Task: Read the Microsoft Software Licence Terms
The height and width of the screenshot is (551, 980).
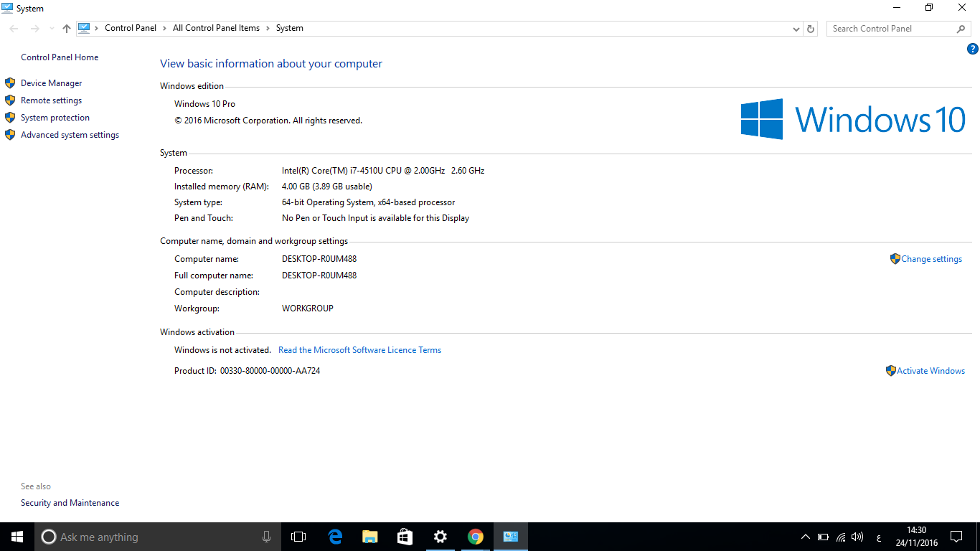Action: 359,350
